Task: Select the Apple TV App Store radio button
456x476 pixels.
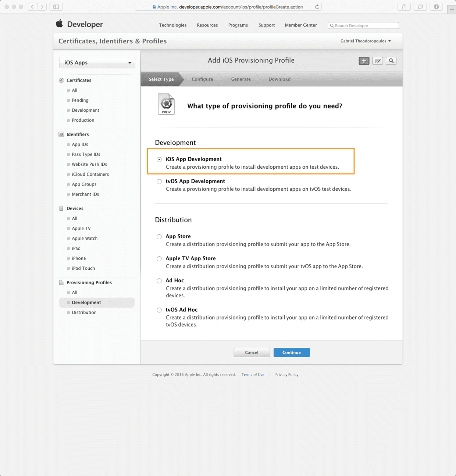Action: [x=159, y=259]
